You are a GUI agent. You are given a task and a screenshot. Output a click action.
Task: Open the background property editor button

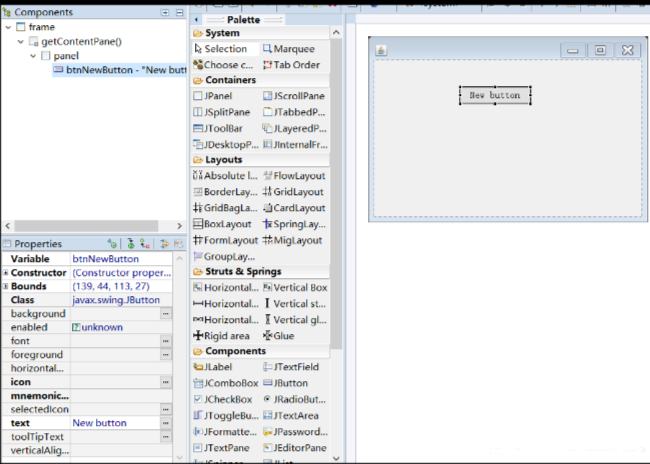click(x=166, y=314)
